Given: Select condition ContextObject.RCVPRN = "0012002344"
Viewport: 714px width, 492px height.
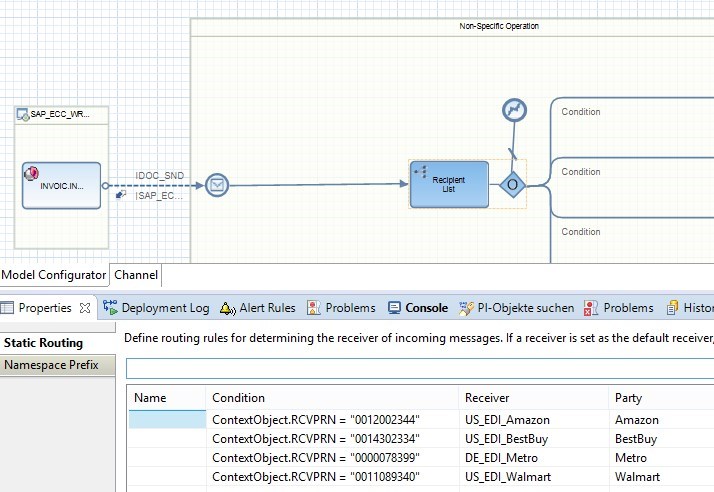Looking at the screenshot, I should click(x=316, y=420).
